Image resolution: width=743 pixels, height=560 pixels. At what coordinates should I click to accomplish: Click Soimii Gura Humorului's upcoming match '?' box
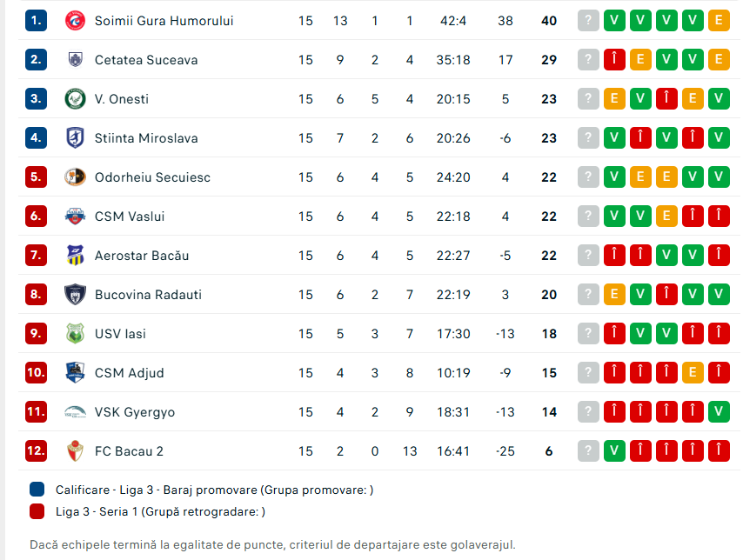point(589,20)
